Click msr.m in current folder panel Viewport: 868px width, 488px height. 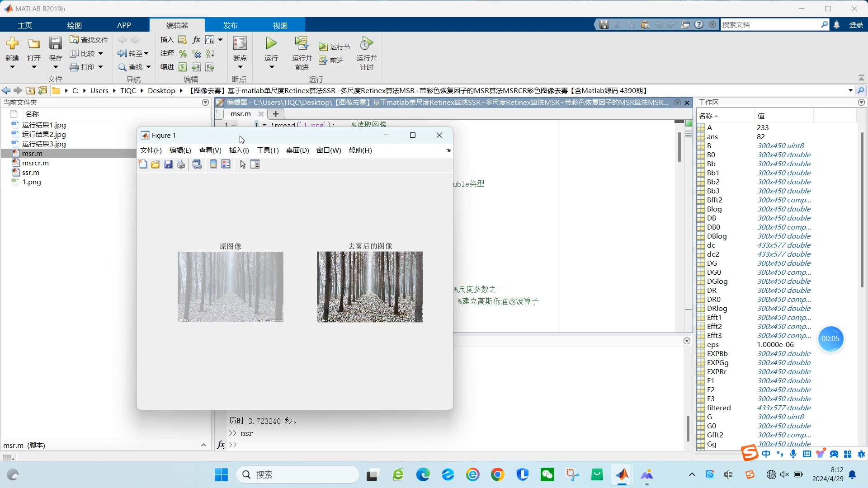[x=32, y=153]
